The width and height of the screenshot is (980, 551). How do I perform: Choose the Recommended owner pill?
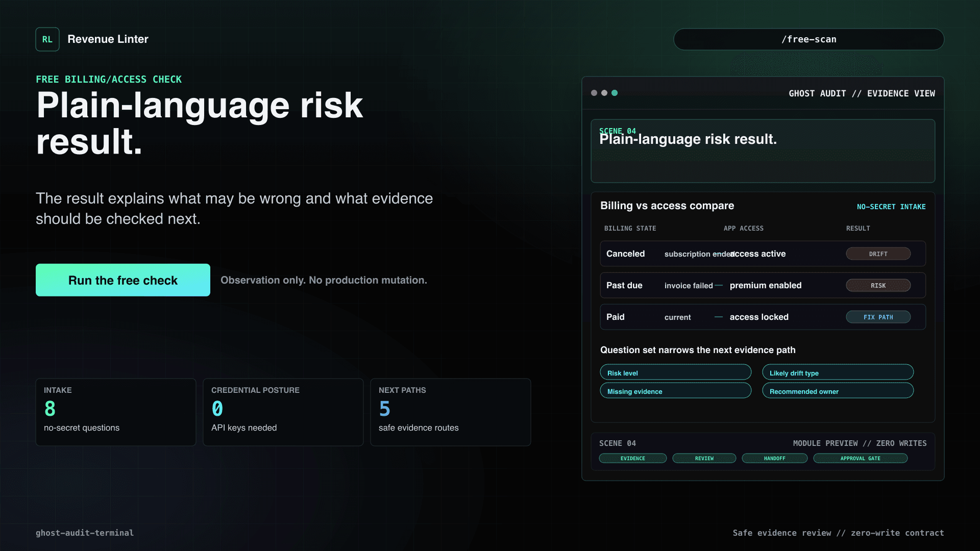pyautogui.click(x=838, y=391)
